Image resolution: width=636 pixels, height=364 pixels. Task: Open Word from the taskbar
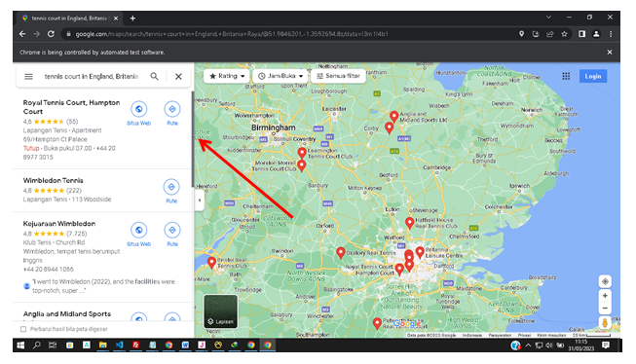point(185,346)
